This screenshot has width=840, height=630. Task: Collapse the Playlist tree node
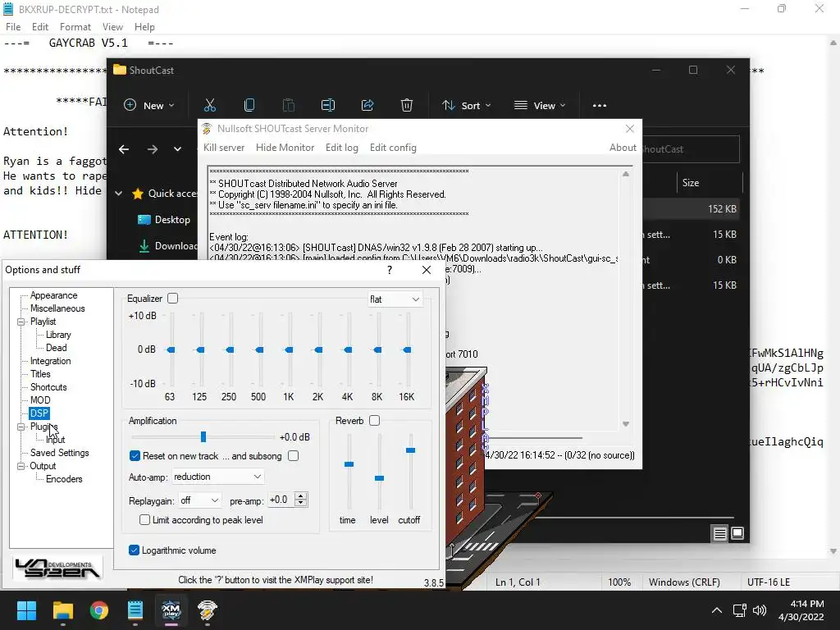click(21, 322)
